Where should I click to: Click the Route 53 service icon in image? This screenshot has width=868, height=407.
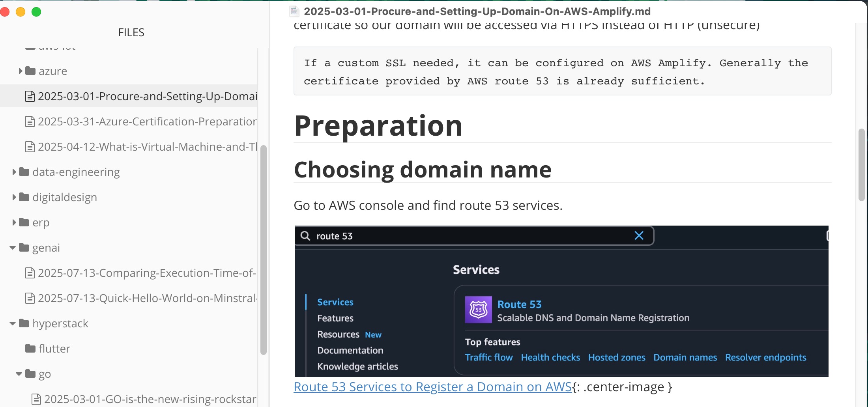[x=478, y=310]
